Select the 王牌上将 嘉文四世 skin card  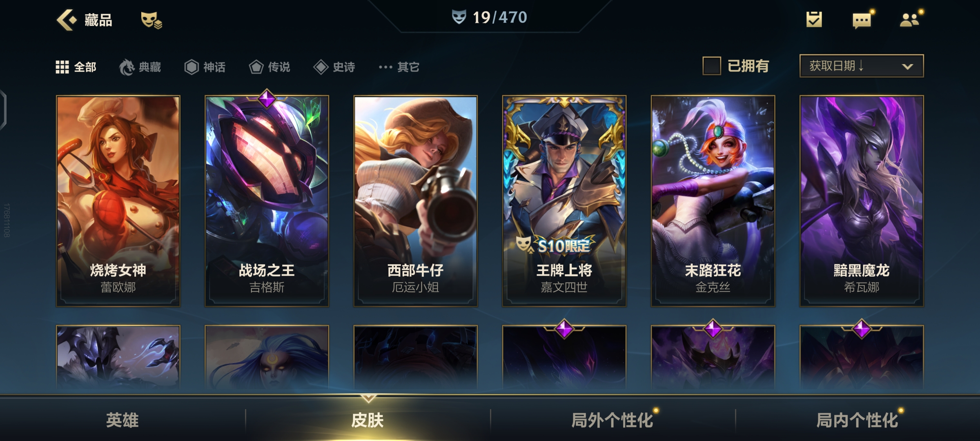(x=564, y=201)
